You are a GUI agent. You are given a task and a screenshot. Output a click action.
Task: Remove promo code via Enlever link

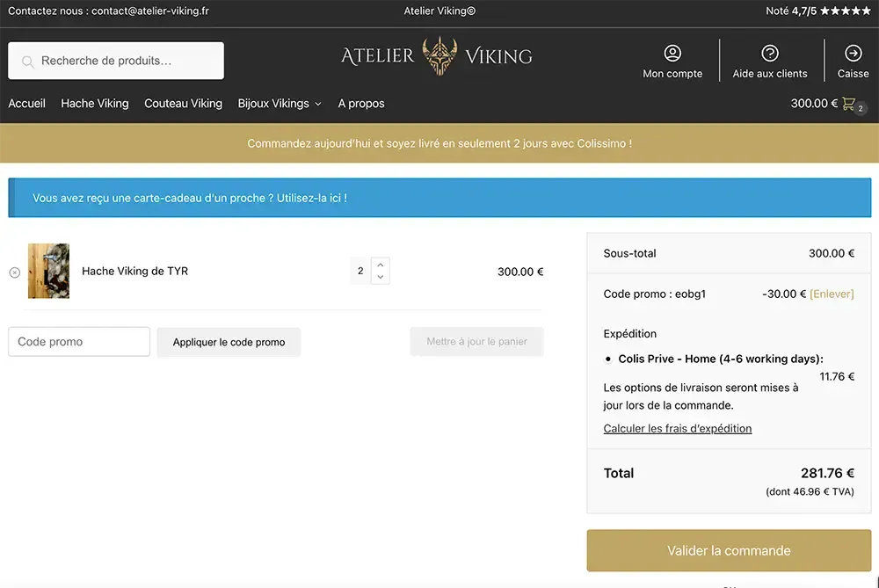(x=832, y=294)
